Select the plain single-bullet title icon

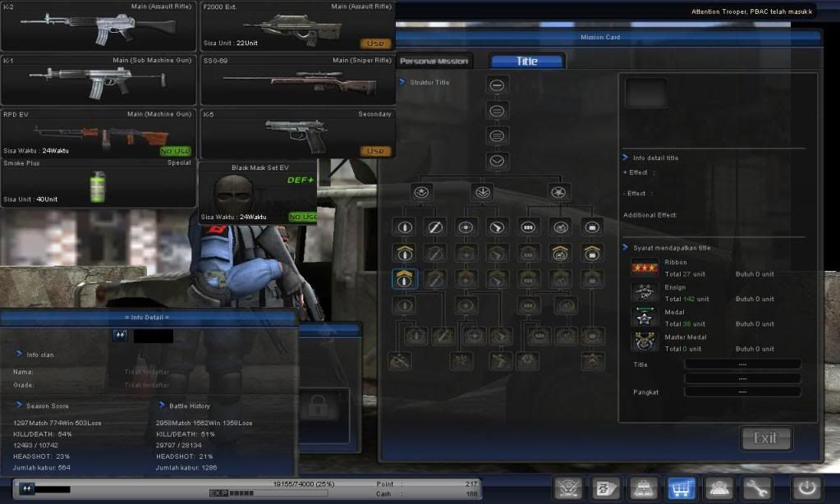(x=405, y=227)
